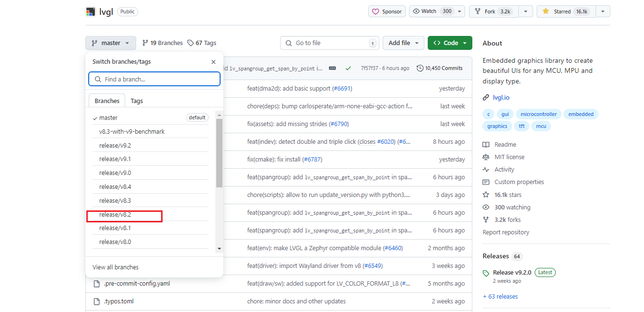Switch to the Tags tab
Image resolution: width=644 pixels, height=312 pixels.
(137, 101)
